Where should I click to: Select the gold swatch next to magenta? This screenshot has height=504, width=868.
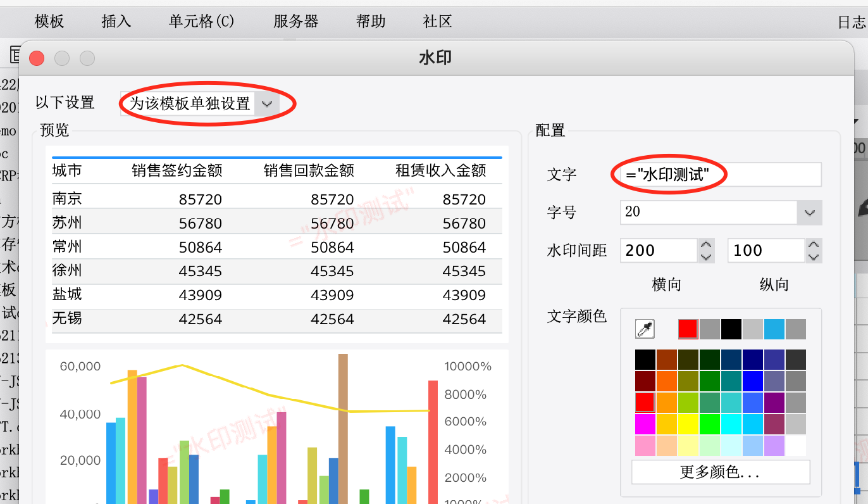coord(667,424)
